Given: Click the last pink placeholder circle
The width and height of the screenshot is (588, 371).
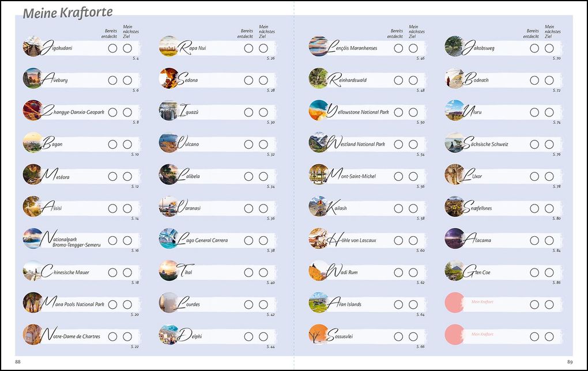Looking at the screenshot, I should [x=455, y=334].
